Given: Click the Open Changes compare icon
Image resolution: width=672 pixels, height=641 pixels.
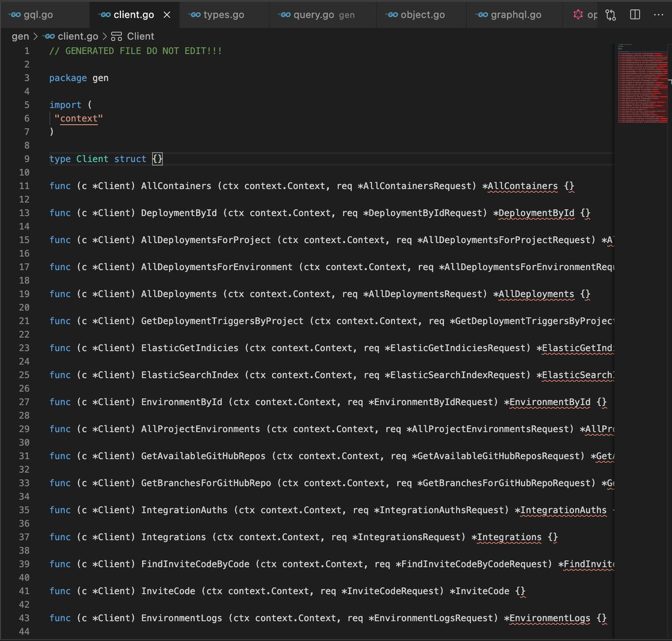Looking at the screenshot, I should [x=611, y=15].
